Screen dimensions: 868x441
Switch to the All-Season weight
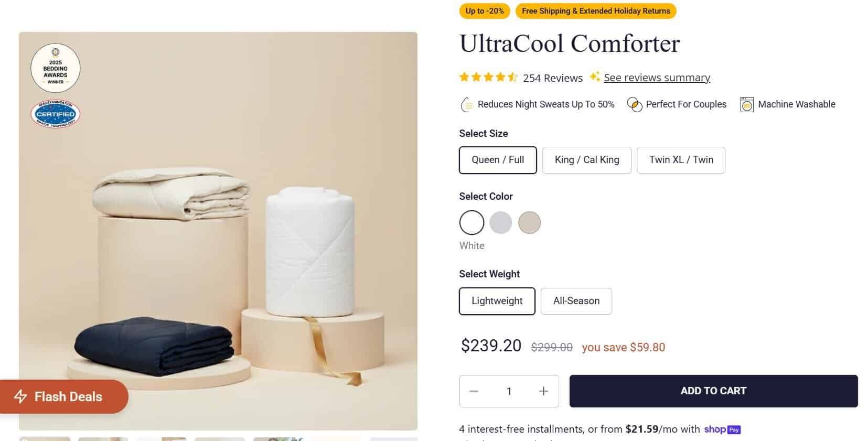[x=576, y=301]
